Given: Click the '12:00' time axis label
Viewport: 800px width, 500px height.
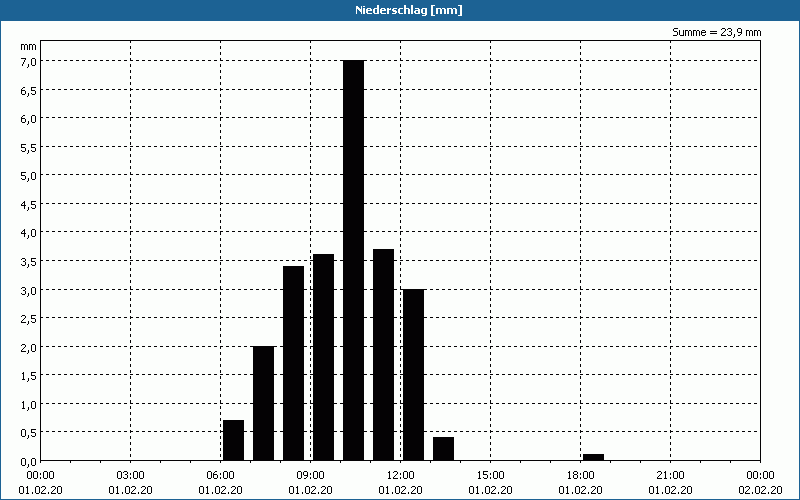Looking at the screenshot, I should pos(401,476).
